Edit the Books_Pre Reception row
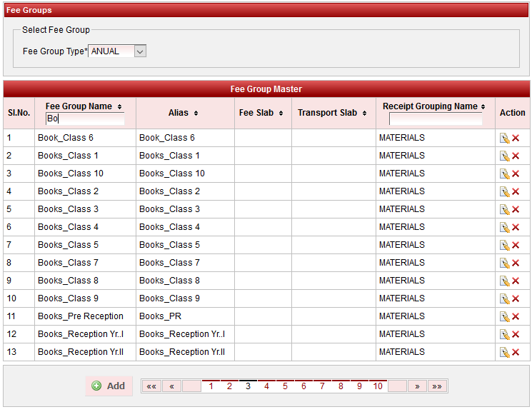This screenshot has height=412, width=532. click(504, 316)
